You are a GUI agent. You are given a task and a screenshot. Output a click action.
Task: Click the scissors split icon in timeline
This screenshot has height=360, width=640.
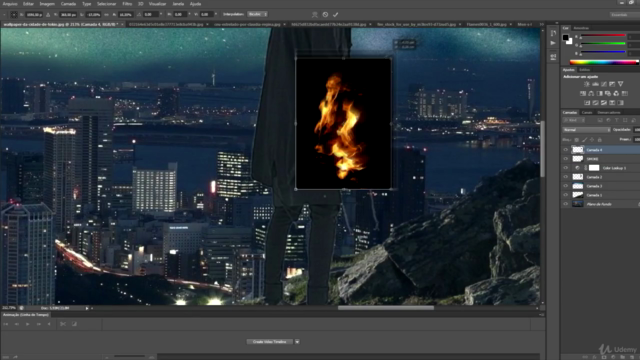click(x=63, y=324)
